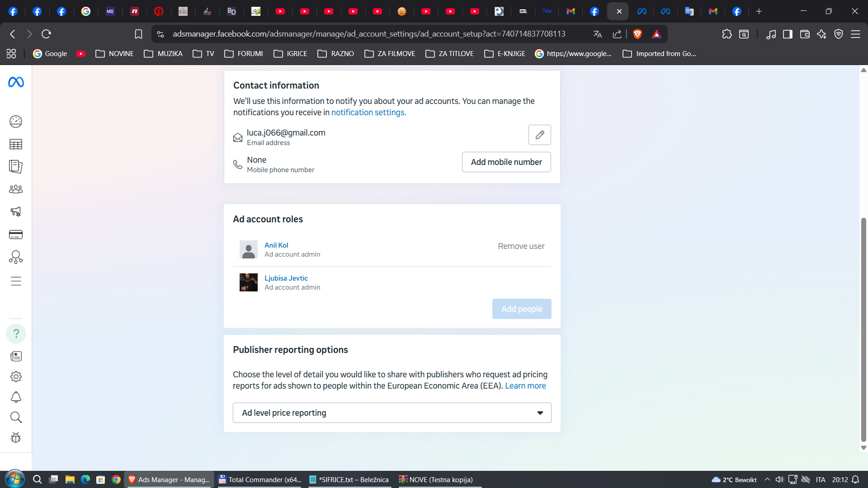Expand the All tools hamburger menu
This screenshot has height=488, width=868.
[16, 281]
